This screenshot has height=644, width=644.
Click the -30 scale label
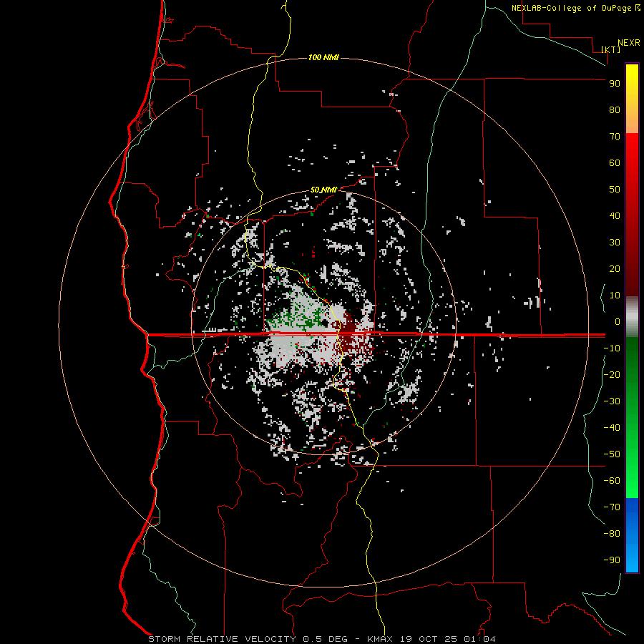tap(612, 401)
